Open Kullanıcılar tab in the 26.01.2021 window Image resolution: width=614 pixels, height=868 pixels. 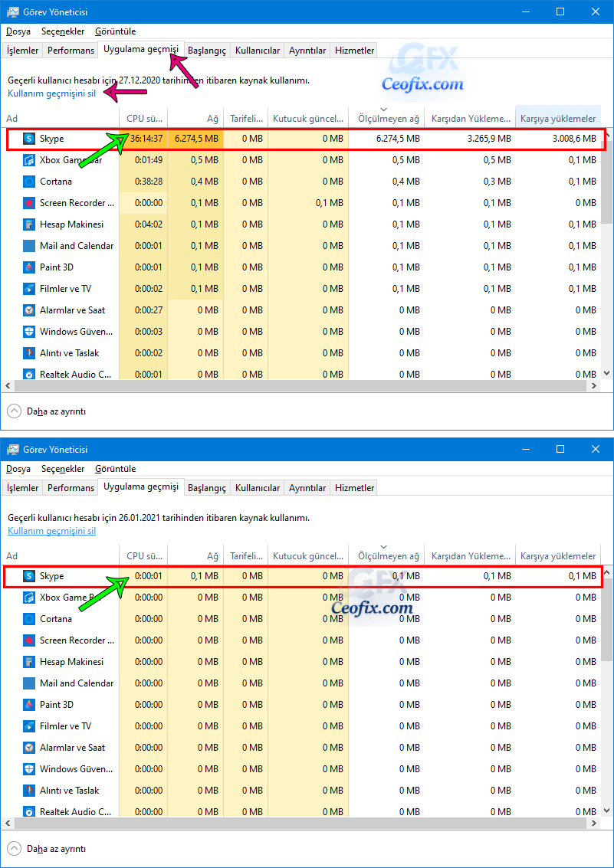point(258,488)
